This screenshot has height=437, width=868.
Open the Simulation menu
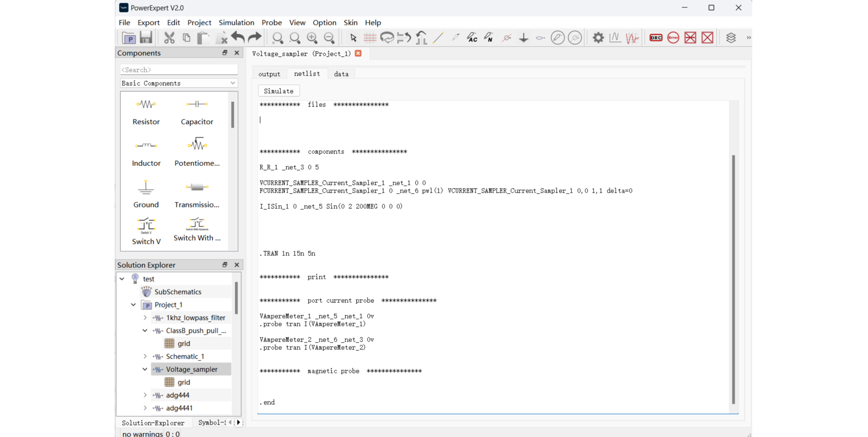click(237, 23)
